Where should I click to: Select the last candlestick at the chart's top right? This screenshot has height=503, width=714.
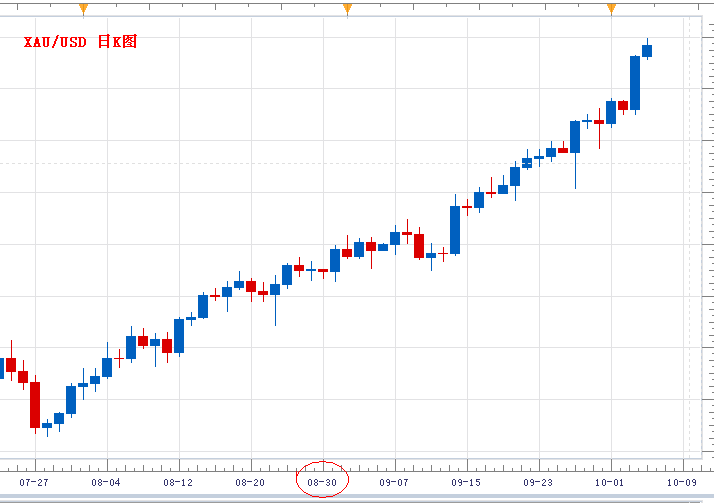(647, 50)
